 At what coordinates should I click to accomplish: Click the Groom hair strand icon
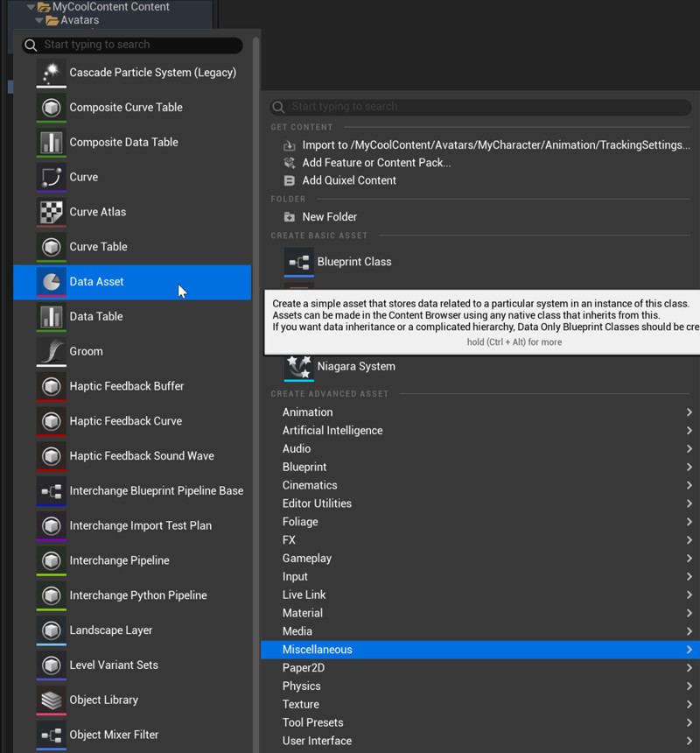[52, 351]
